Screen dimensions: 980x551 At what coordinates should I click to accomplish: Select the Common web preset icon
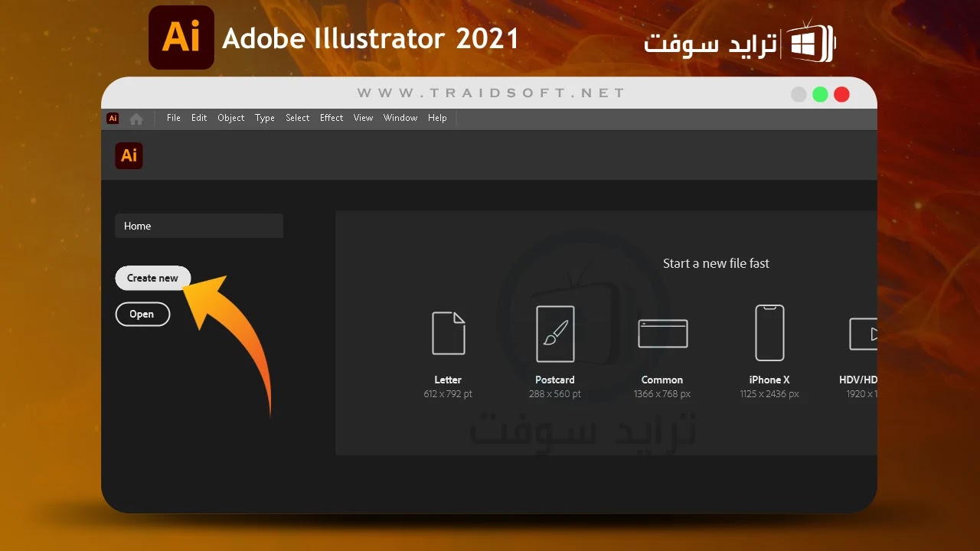(662, 334)
